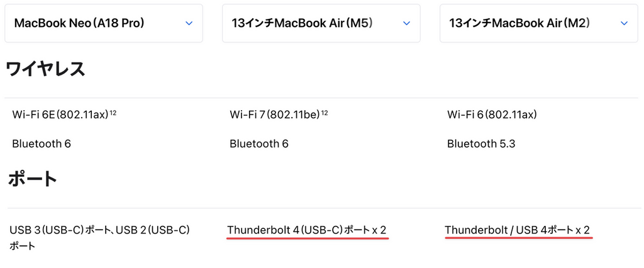
Task: Click Bluetooth 6 under MacBook Air (M5)
Action: click(259, 143)
